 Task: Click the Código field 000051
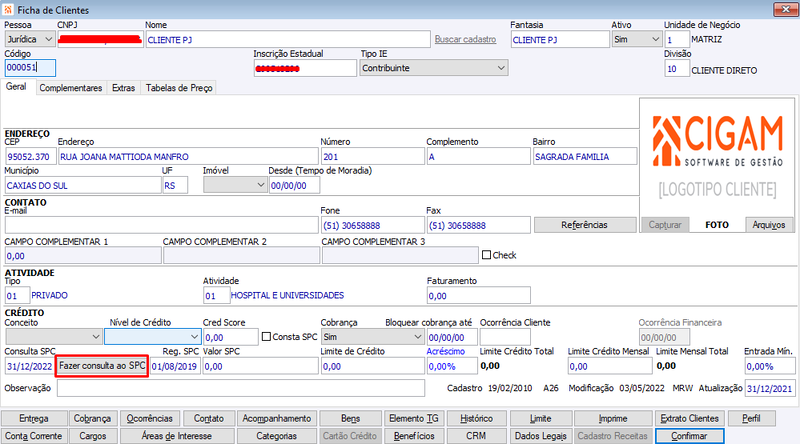click(x=30, y=68)
